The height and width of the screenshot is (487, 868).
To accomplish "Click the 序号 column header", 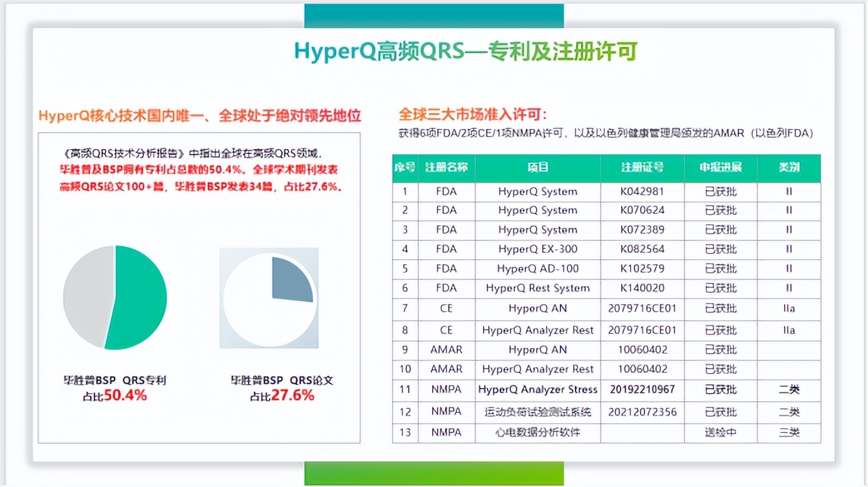I will [x=405, y=168].
